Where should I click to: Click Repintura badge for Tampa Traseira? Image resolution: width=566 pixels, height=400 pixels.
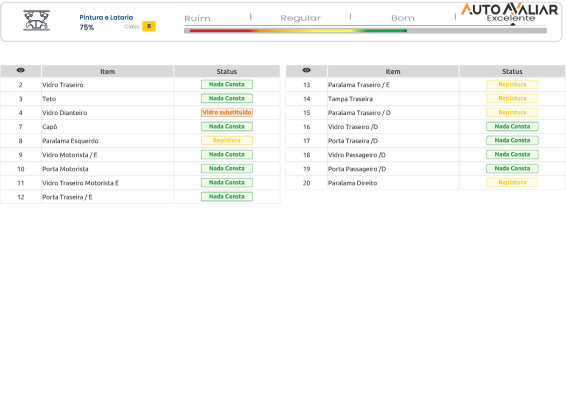(512, 98)
